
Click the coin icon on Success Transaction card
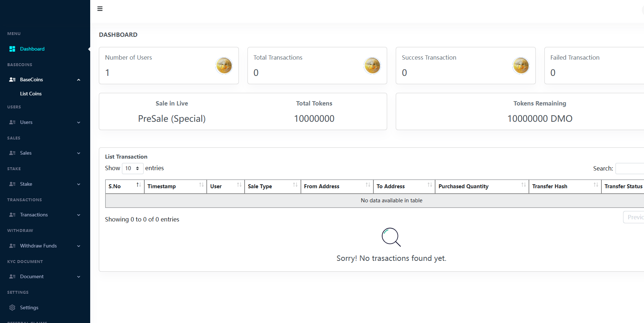[x=521, y=66]
